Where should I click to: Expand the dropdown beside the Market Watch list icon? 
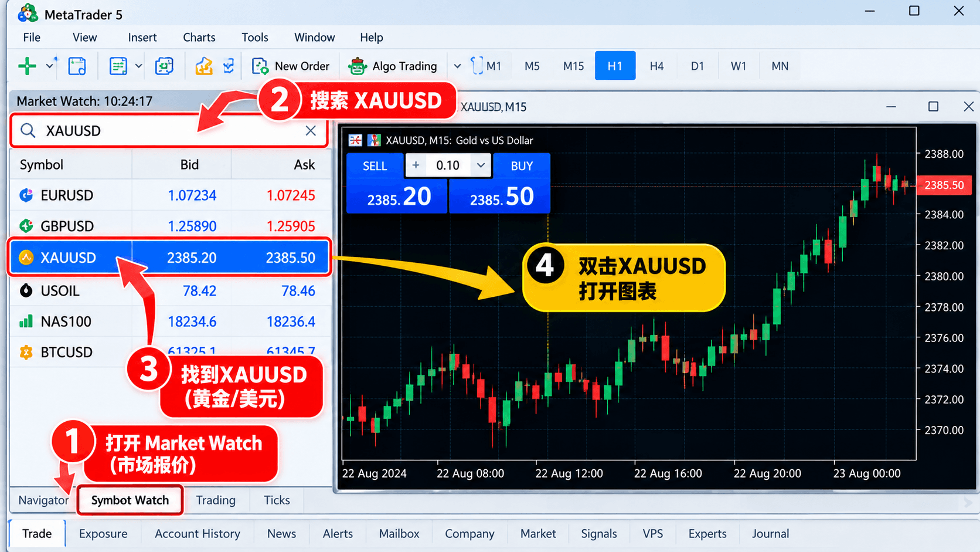coord(138,66)
